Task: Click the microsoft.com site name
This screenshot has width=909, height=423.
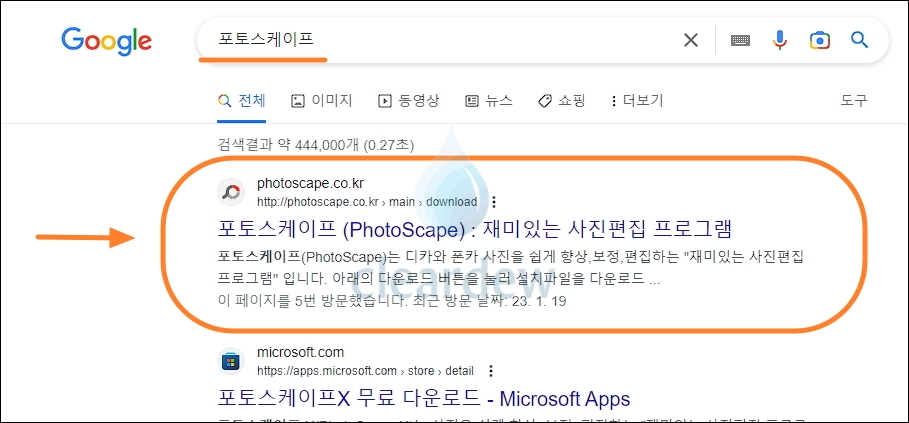Action: (300, 352)
